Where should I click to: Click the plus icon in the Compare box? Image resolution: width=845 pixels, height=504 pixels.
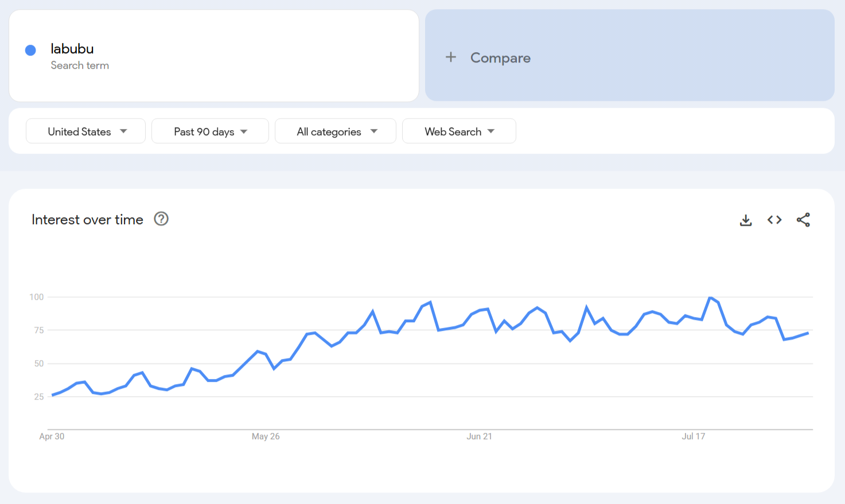(x=451, y=57)
